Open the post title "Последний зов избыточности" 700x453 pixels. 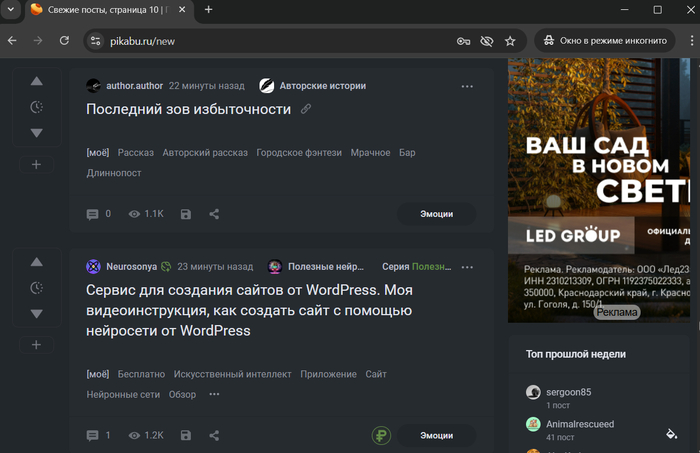[x=188, y=109]
